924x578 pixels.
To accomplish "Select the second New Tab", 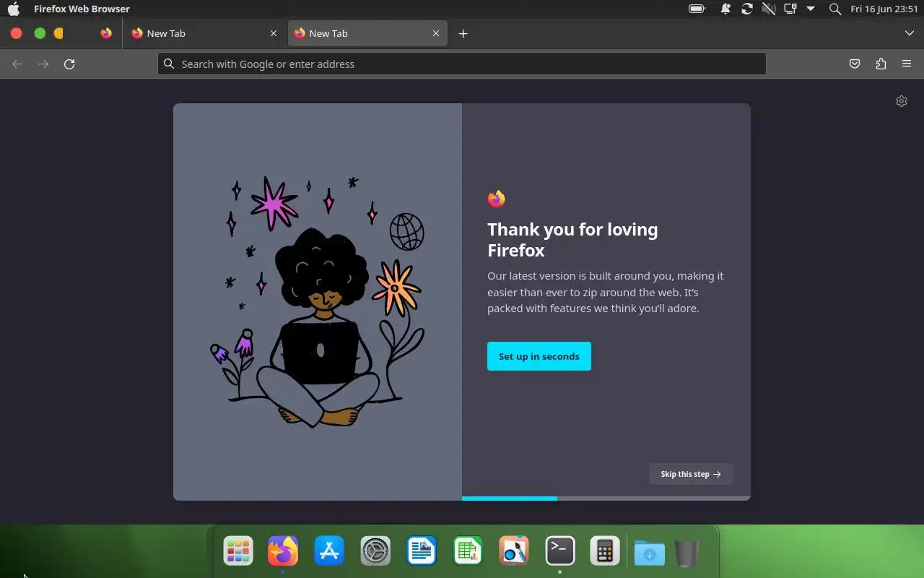I will (367, 33).
